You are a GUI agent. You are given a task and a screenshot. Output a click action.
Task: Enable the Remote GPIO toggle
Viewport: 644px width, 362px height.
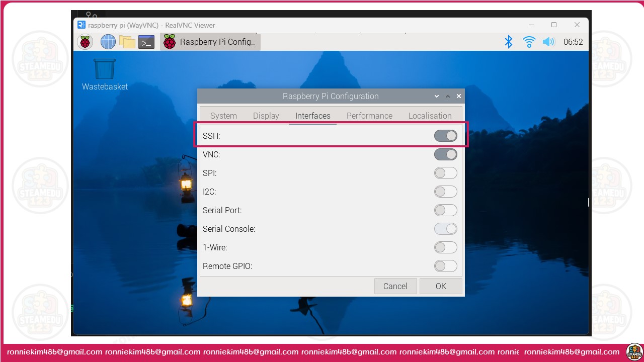(x=446, y=266)
